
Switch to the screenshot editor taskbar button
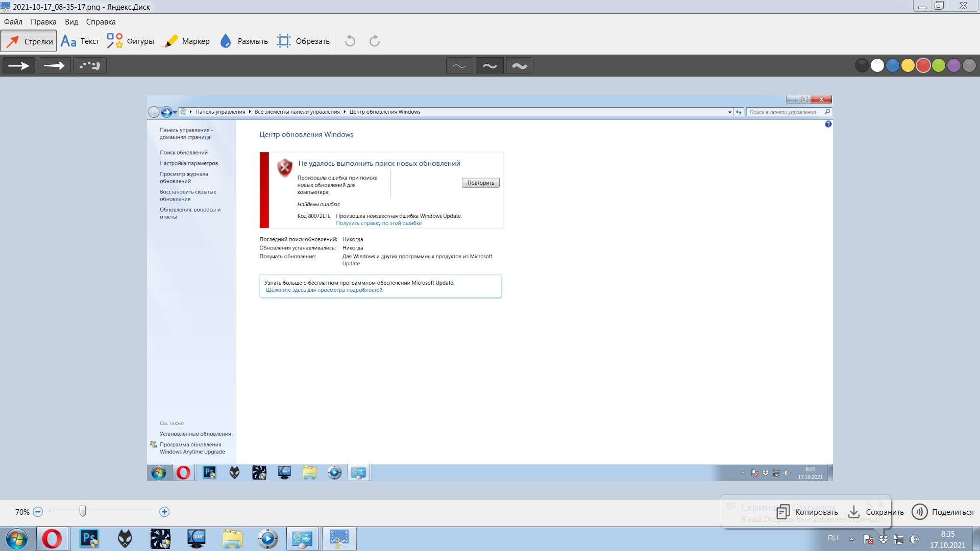[x=339, y=539]
